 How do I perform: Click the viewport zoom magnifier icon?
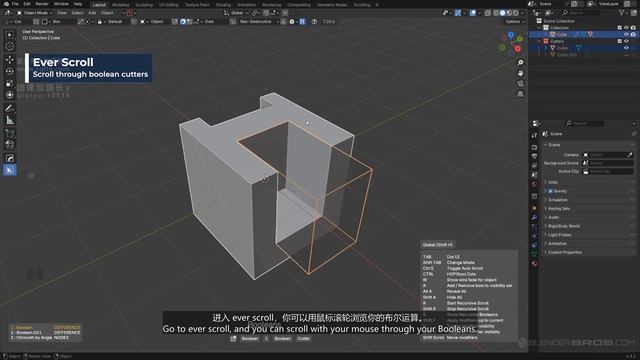520,62
